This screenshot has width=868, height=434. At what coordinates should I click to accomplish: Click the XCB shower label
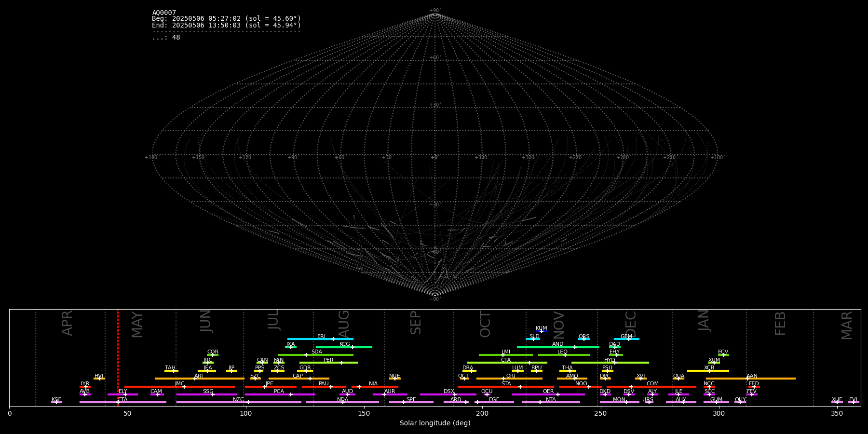point(709,368)
